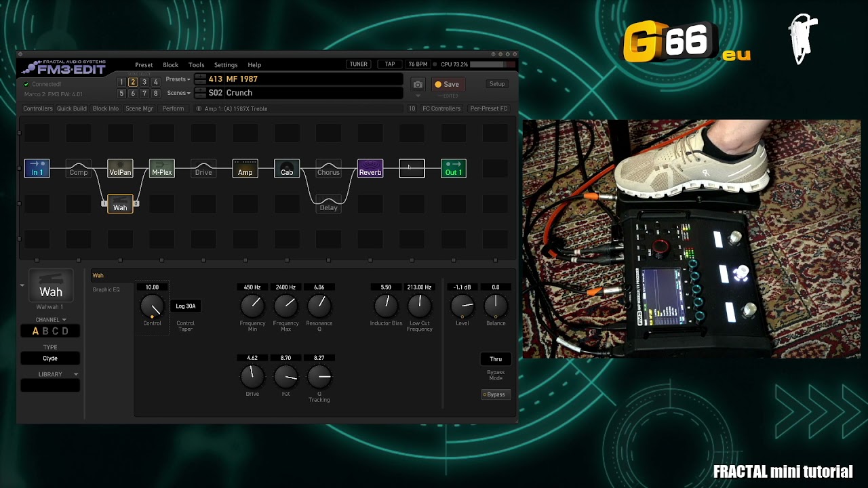
Task: Select scene 7 button
Action: (144, 94)
